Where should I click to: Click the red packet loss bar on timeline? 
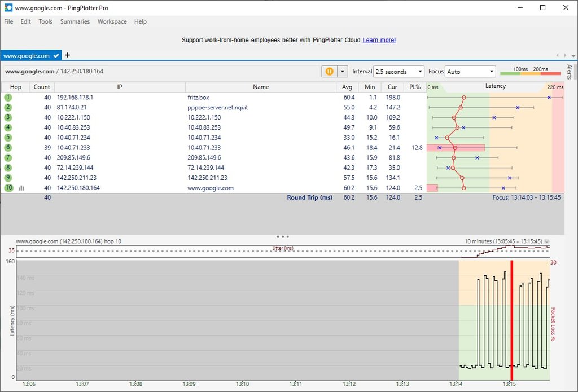[511, 320]
